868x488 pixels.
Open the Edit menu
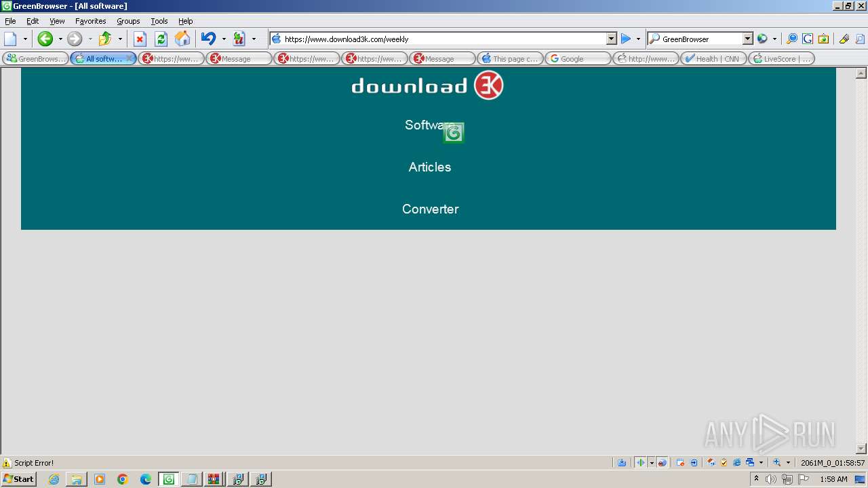pos(33,21)
